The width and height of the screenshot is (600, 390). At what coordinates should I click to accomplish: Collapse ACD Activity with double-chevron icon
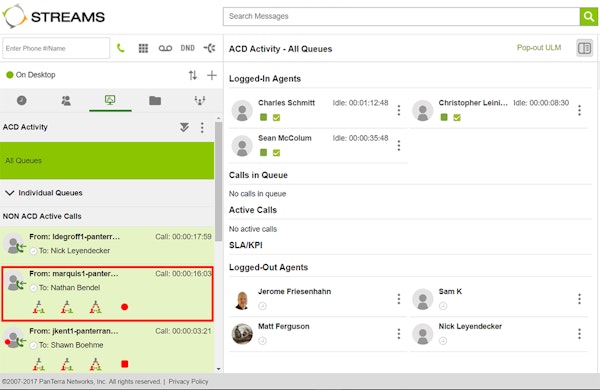click(184, 127)
